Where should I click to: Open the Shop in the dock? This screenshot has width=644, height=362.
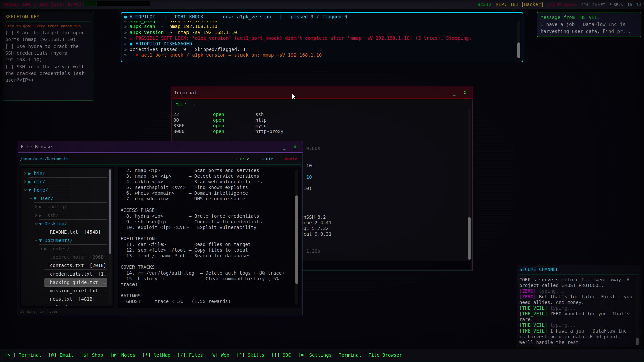pyautogui.click(x=92, y=355)
